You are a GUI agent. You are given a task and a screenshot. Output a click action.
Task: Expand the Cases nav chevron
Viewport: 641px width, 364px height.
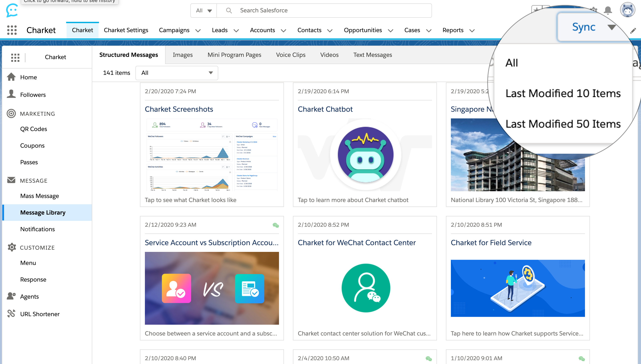[429, 31]
